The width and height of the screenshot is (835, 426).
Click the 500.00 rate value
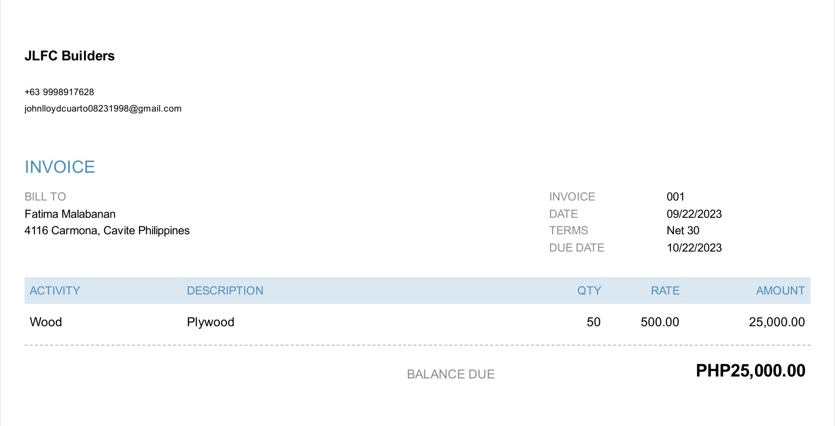click(x=660, y=322)
